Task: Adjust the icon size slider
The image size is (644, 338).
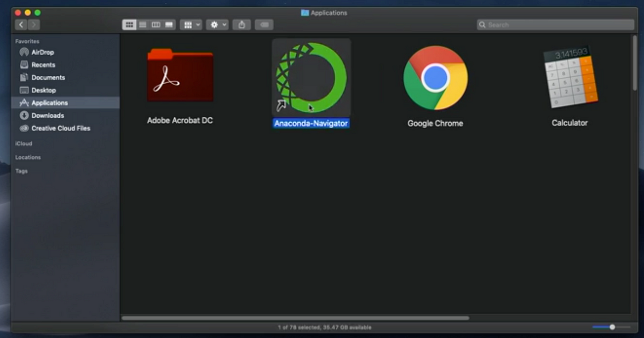Action: tap(612, 327)
